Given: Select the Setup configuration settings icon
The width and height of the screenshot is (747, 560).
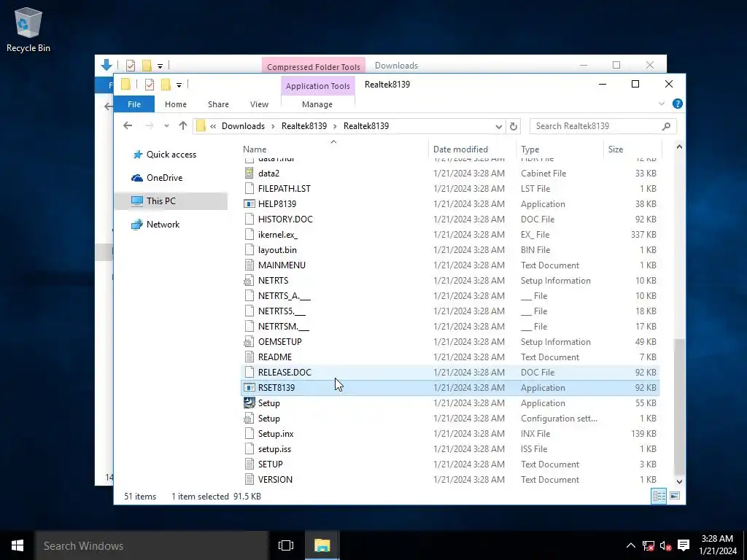Looking at the screenshot, I should coord(249,419).
